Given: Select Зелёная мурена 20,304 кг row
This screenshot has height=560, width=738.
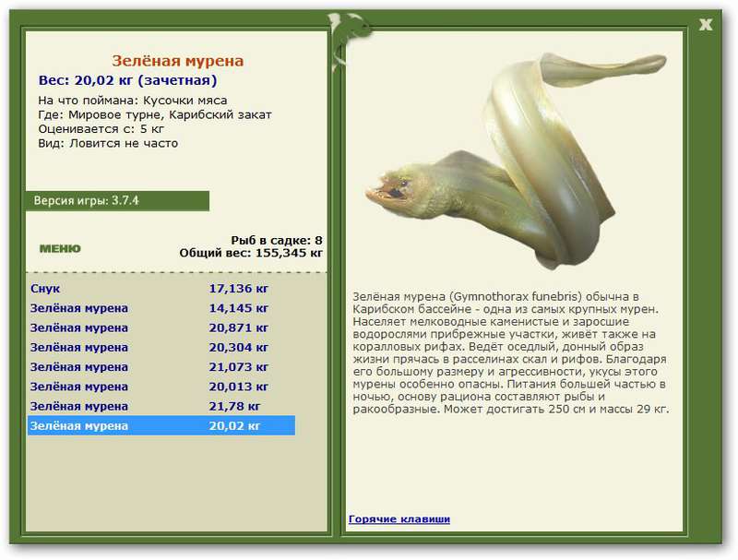Looking at the screenshot, I should (161, 347).
